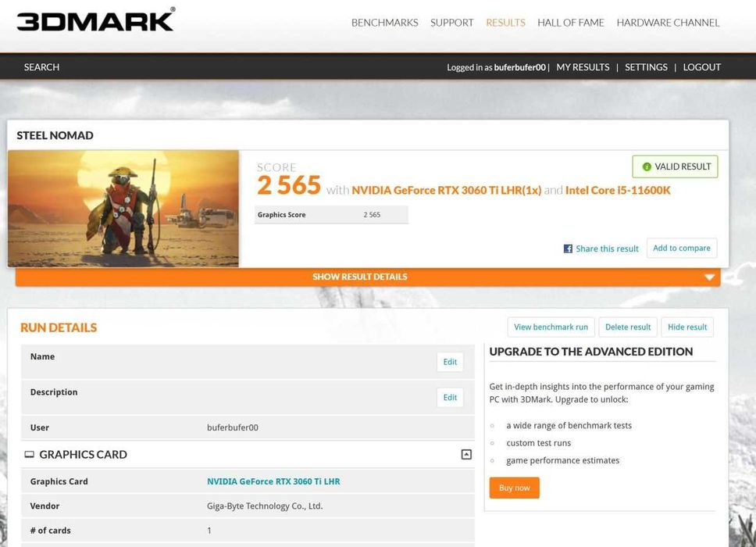Expand Show Result Details bar
756x547 pixels.
(368, 277)
